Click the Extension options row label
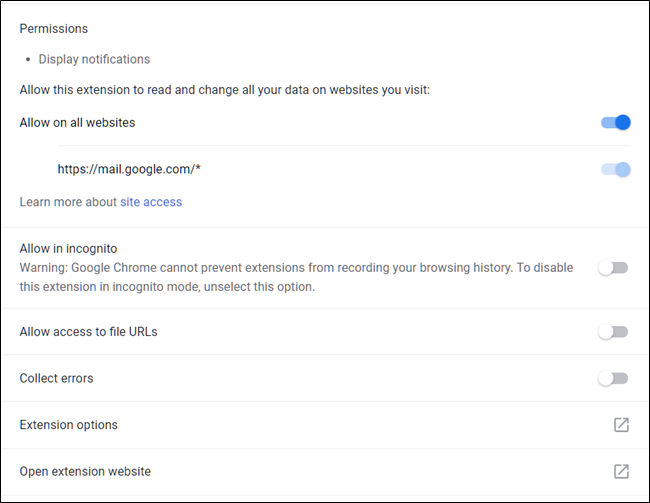This screenshot has height=503, width=650. pos(69,425)
